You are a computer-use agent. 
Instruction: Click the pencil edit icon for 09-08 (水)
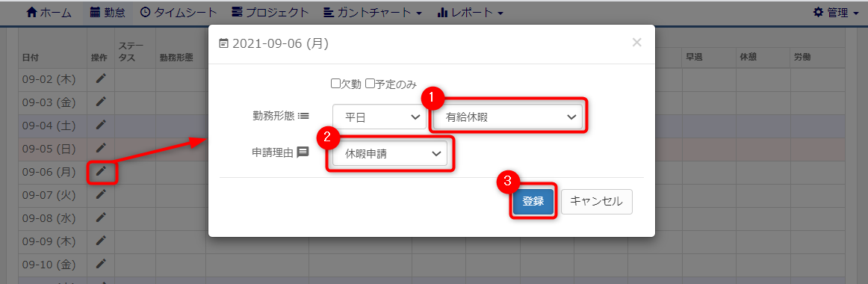(x=100, y=217)
